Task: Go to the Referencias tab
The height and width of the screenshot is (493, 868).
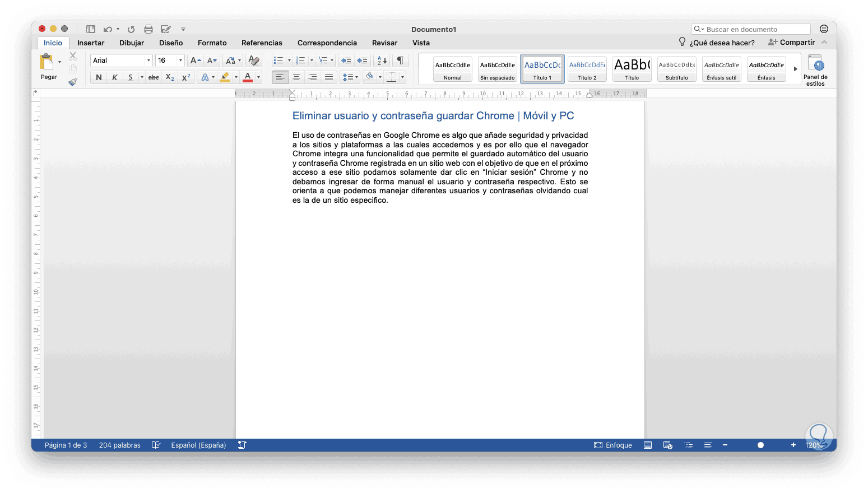Action: pyautogui.click(x=262, y=43)
